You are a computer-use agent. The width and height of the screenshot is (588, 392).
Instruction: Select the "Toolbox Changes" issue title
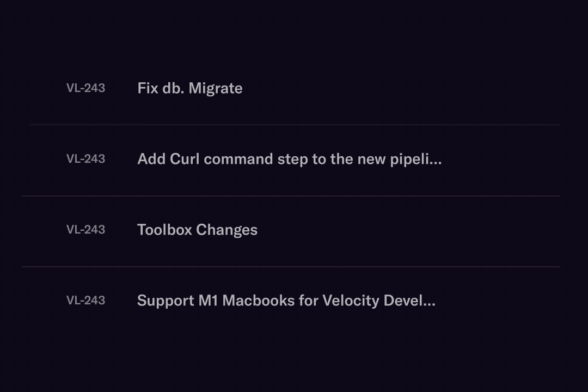tap(197, 230)
